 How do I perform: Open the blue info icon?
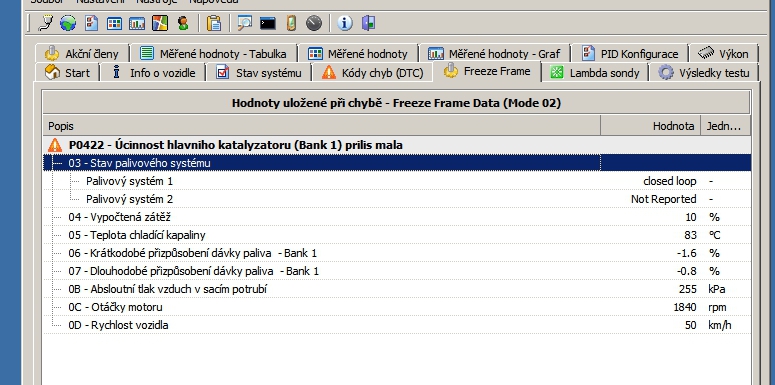click(344, 23)
